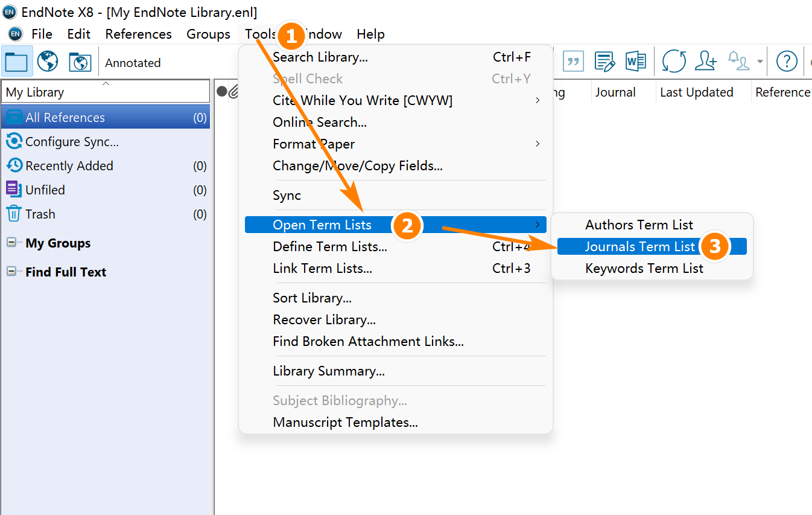Screen dimensions: 812x515
Task: Click the Trash can icon in sidebar
Action: click(14, 213)
